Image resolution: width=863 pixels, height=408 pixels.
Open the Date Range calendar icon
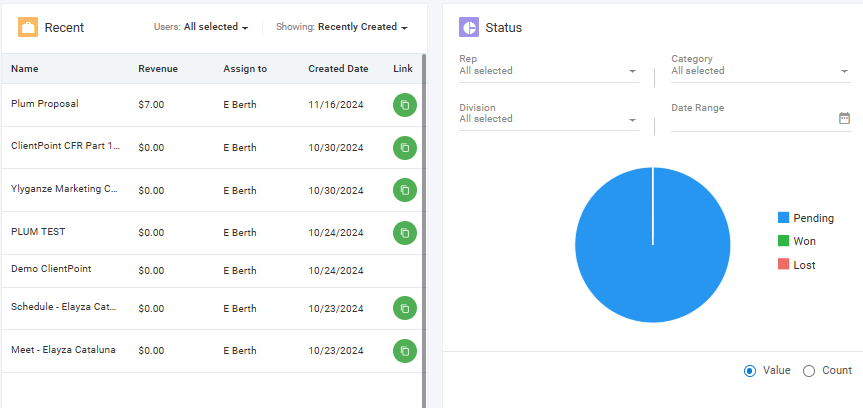pyautogui.click(x=844, y=118)
